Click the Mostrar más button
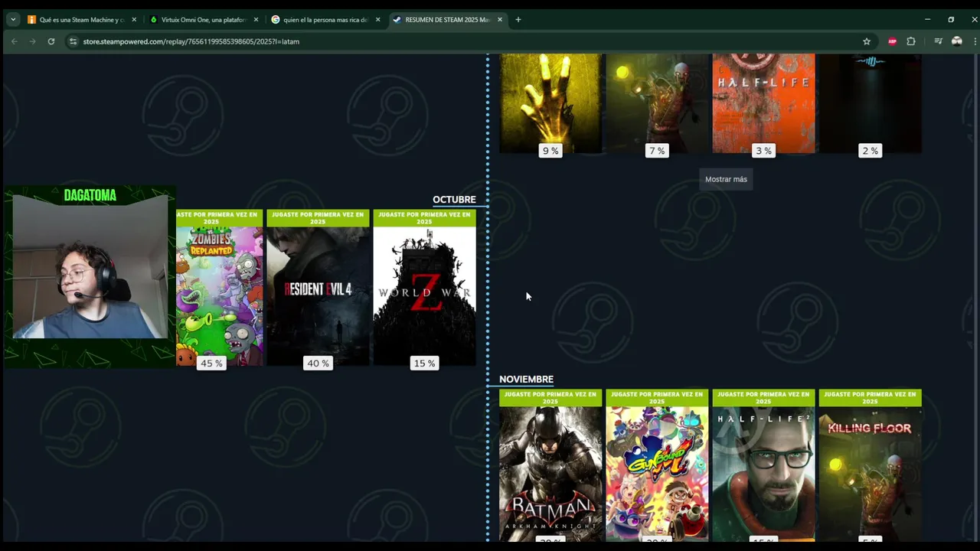Image resolution: width=980 pixels, height=551 pixels. (x=726, y=179)
